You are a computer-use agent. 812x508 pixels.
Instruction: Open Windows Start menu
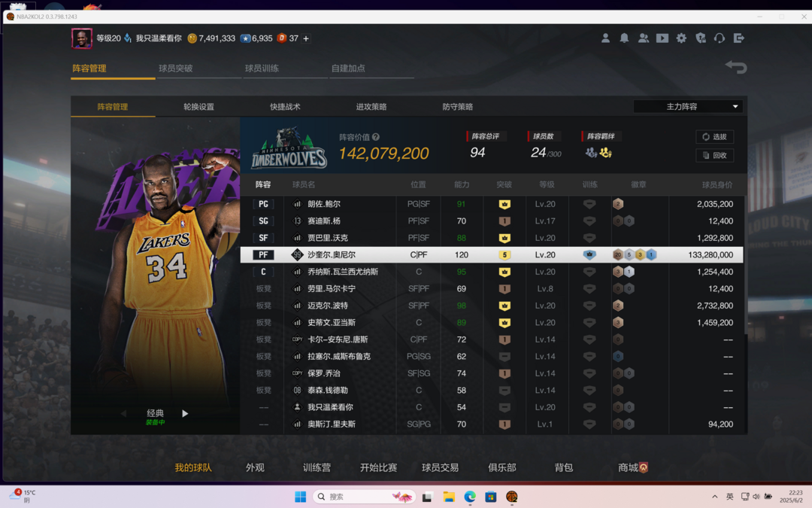tap(300, 497)
